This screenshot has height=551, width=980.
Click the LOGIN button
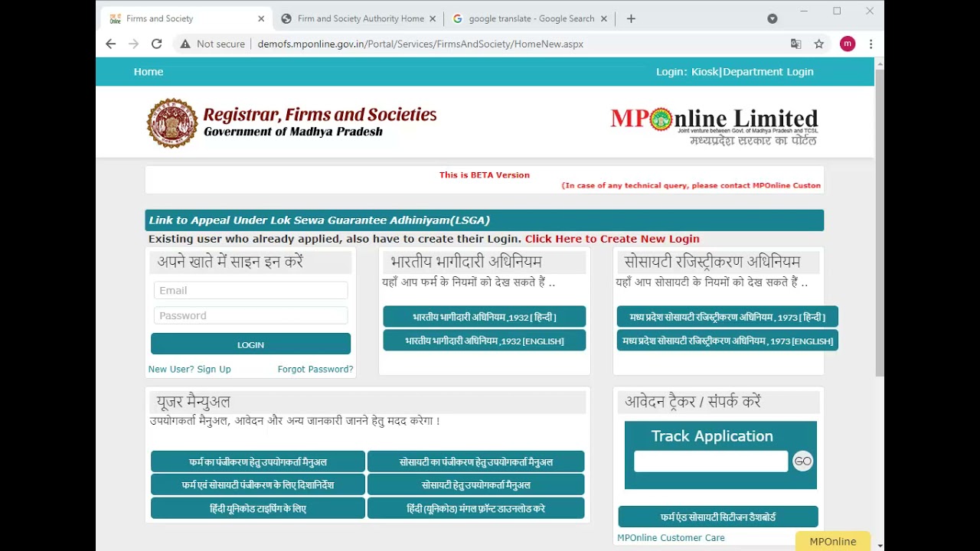[250, 344]
